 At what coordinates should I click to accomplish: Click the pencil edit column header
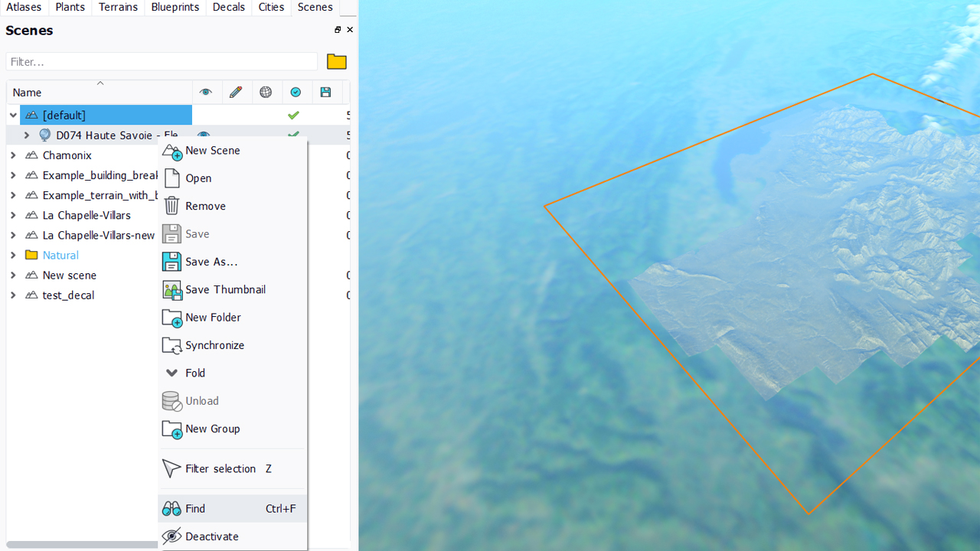click(236, 93)
